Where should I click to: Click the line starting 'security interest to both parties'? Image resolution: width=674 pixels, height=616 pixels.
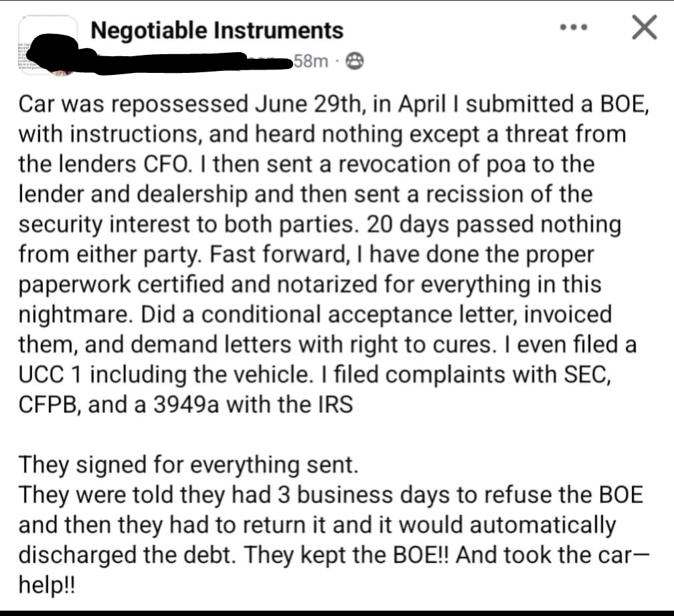[320, 225]
